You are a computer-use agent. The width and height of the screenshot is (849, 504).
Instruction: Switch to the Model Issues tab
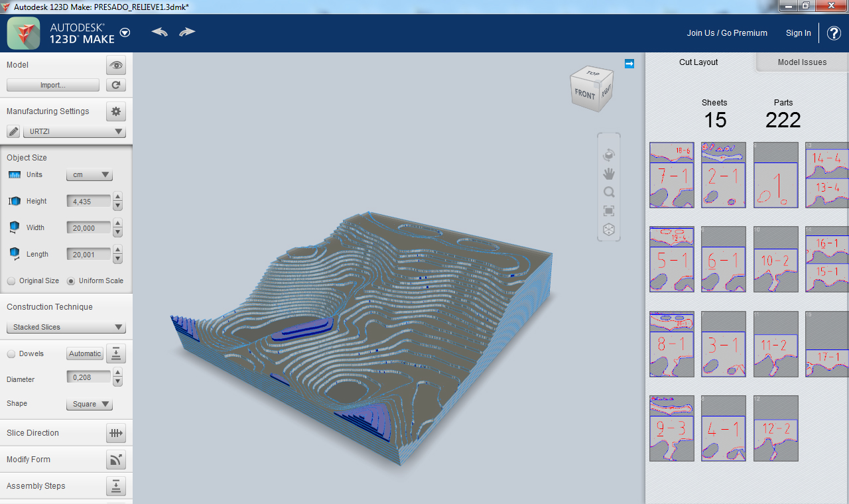tap(802, 62)
